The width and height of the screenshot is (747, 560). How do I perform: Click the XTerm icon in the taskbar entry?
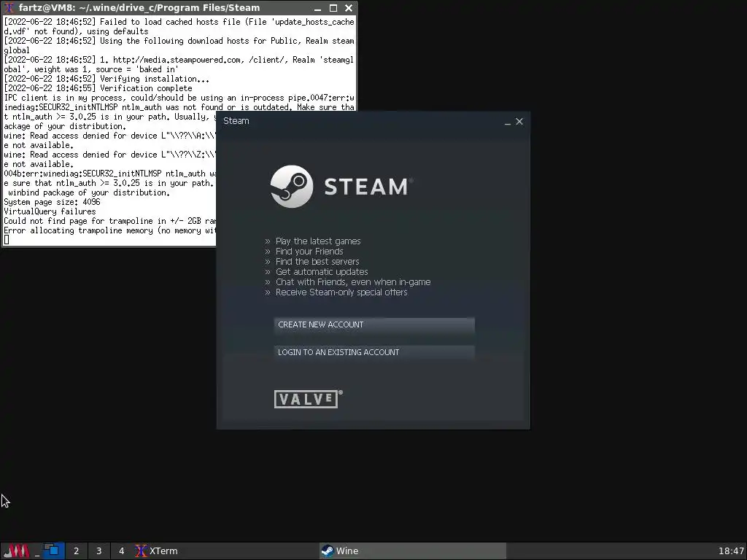(141, 551)
